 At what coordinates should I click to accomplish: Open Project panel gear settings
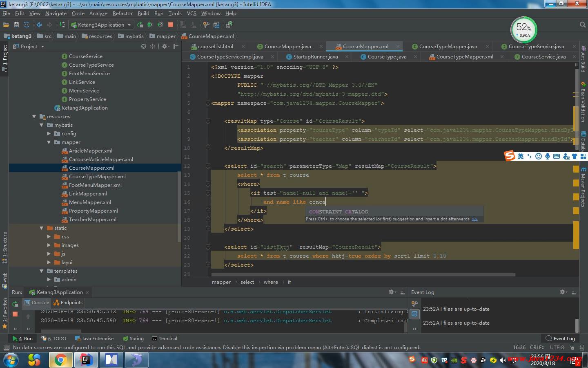165,46
